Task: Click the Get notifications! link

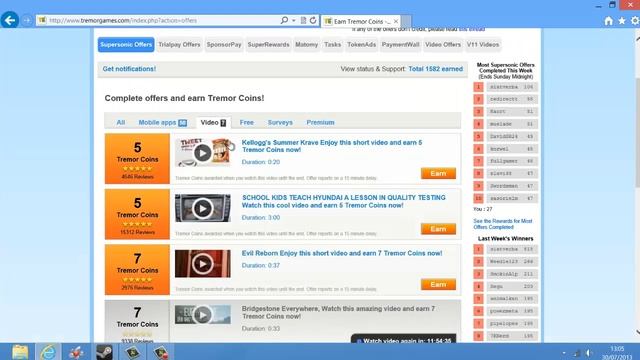Action: click(x=129, y=69)
